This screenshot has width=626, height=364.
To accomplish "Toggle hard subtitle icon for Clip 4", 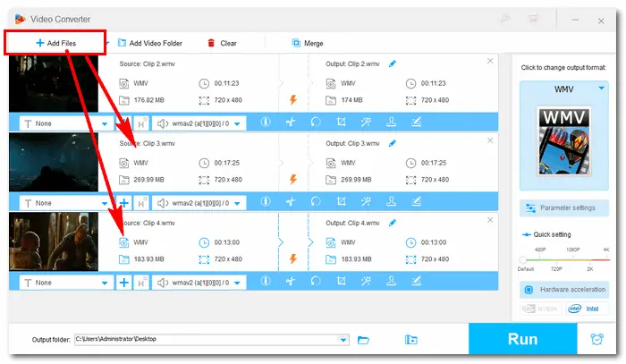I will 141,283.
